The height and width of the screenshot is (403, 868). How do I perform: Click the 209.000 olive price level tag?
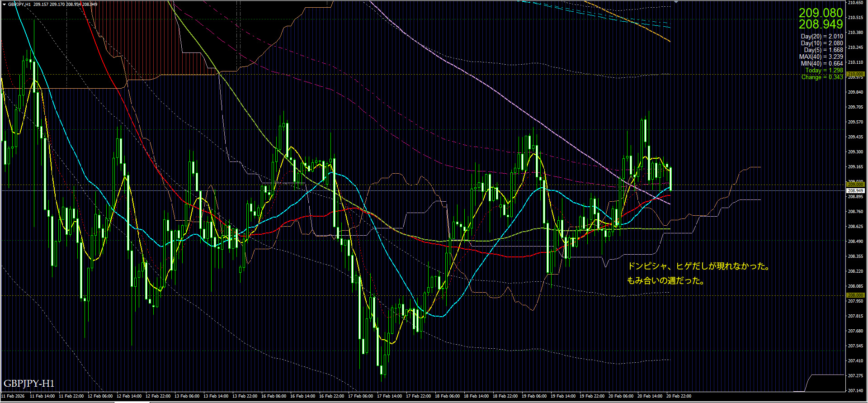tap(855, 185)
